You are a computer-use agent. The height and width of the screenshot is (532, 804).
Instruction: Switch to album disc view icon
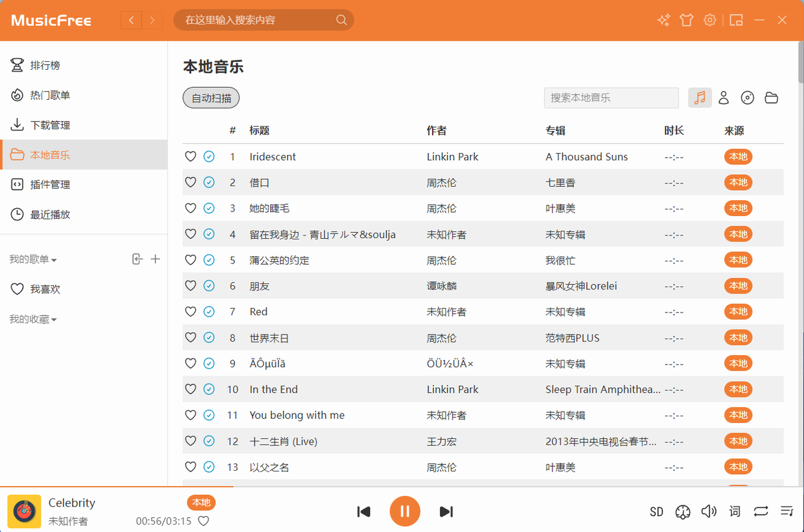747,98
